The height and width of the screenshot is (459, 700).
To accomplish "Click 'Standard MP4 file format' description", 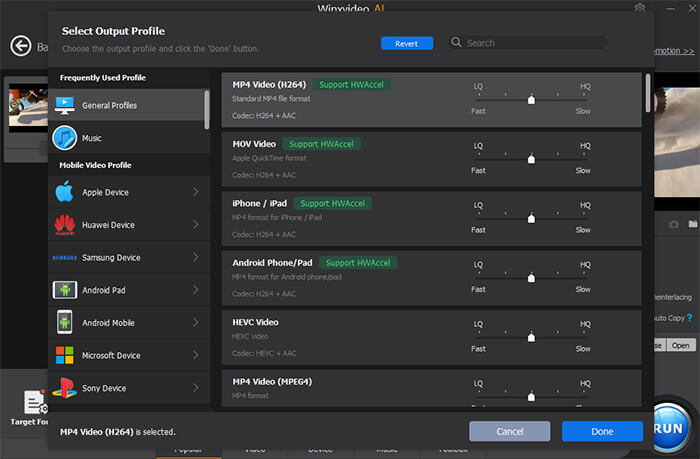I will [x=271, y=98].
